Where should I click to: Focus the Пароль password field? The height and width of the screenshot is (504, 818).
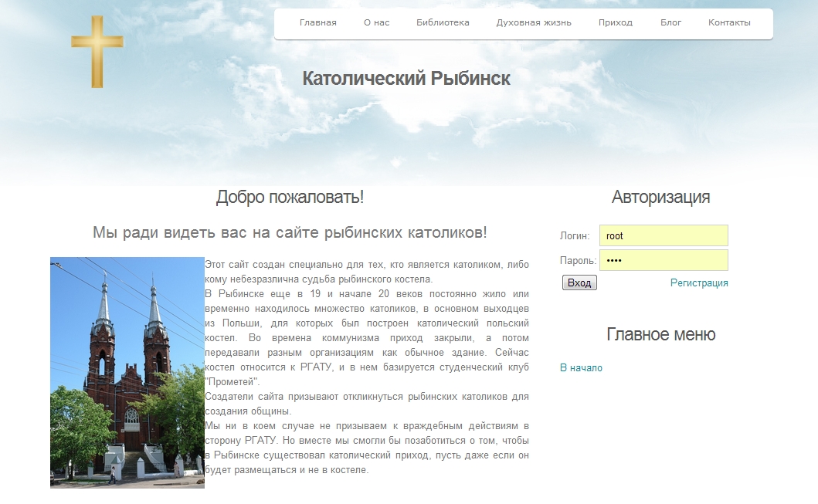[x=664, y=260]
